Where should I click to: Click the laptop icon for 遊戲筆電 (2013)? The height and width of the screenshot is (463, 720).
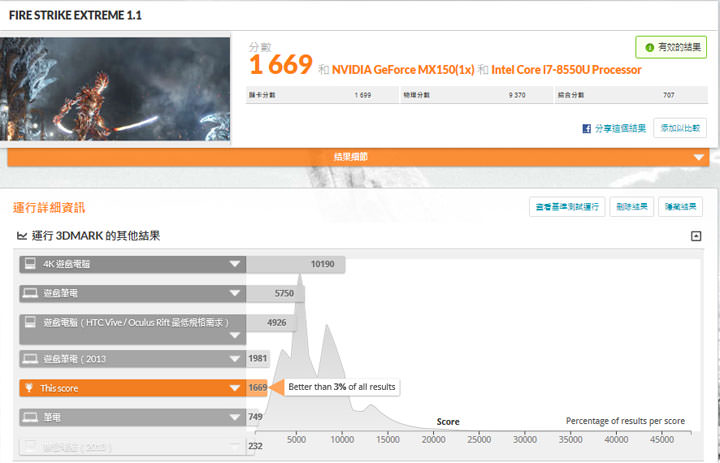click(29, 357)
